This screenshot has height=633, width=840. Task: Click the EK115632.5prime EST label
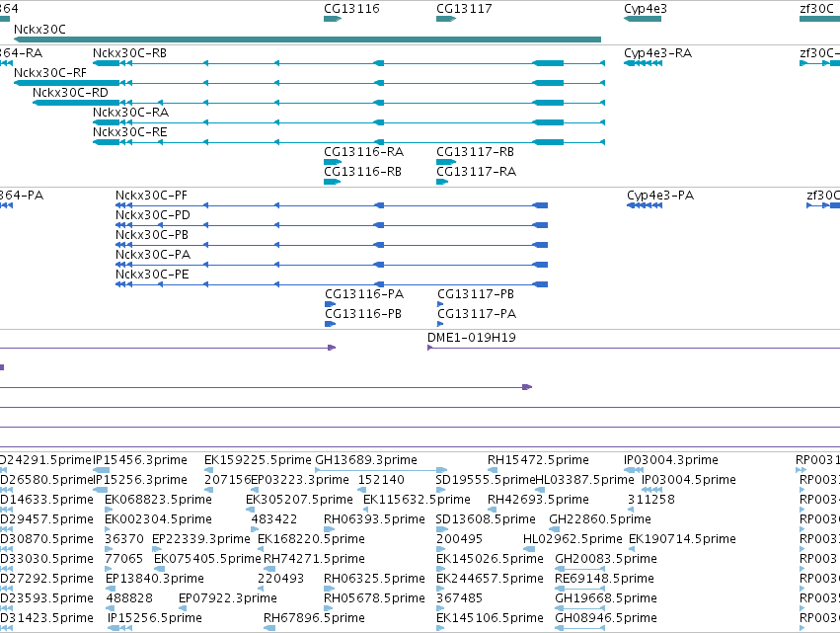(417, 500)
